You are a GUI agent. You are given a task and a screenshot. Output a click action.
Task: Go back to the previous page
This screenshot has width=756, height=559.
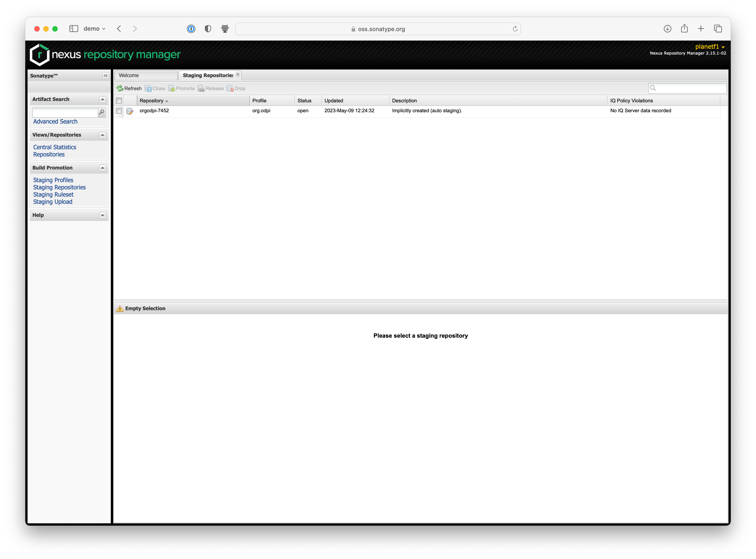click(x=119, y=29)
